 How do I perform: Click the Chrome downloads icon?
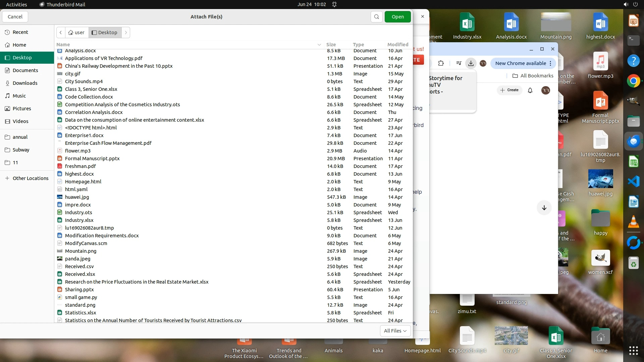point(471,63)
